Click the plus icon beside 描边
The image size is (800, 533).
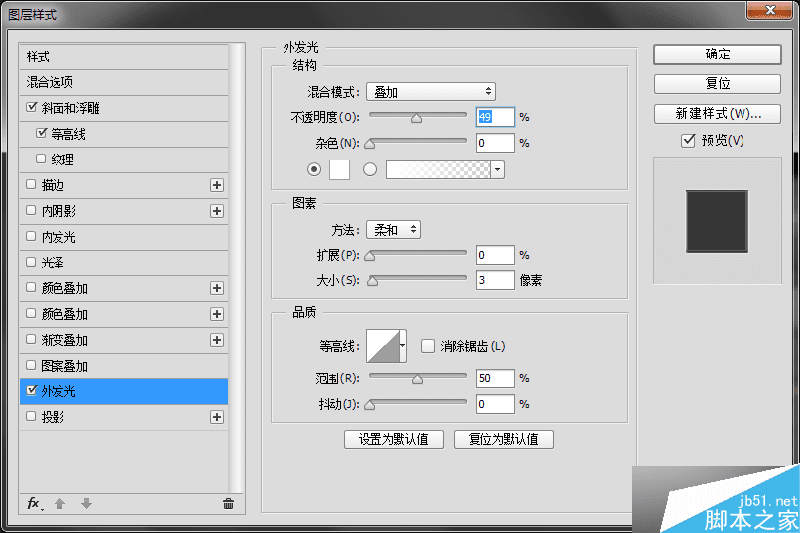(x=217, y=185)
